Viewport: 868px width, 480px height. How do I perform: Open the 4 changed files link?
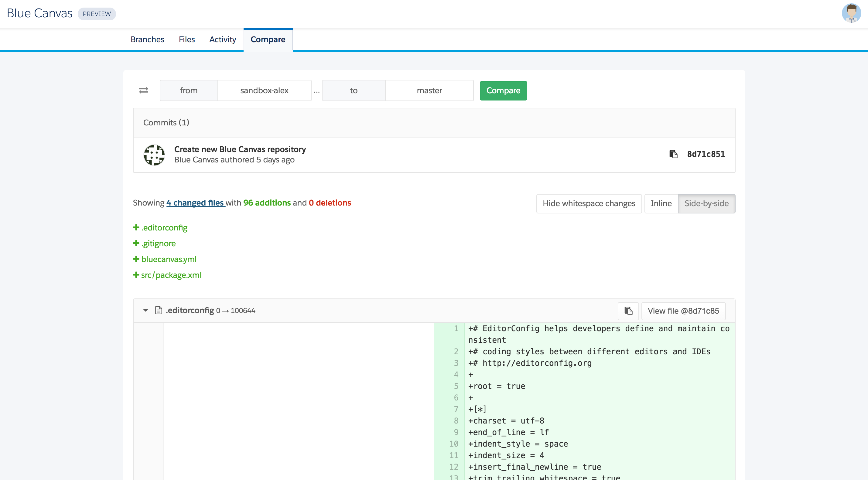195,203
